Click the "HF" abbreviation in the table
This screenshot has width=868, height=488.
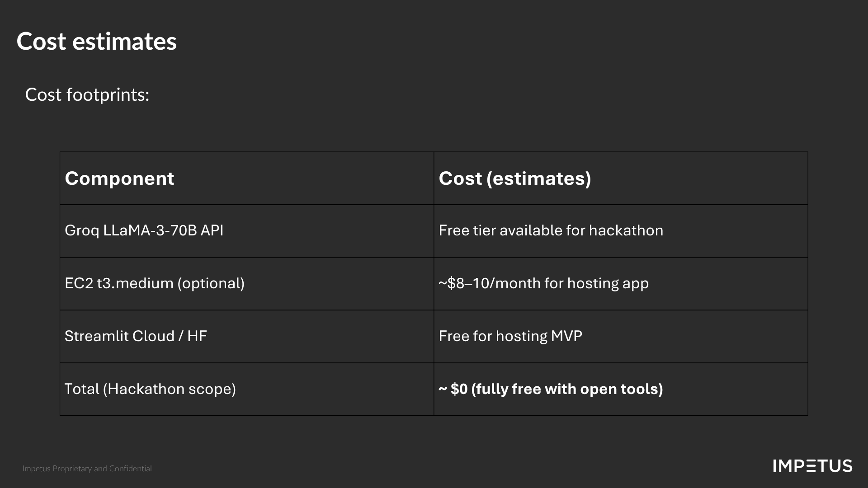[197, 336]
